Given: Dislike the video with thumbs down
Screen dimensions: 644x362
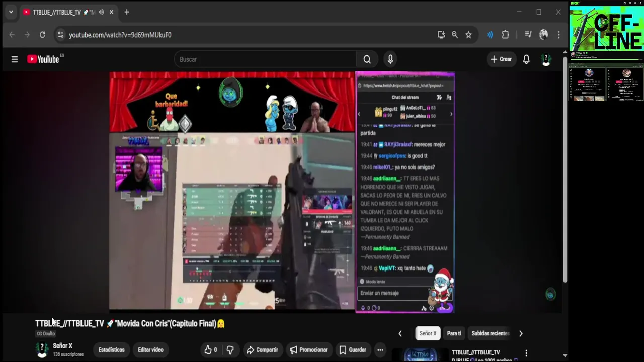Looking at the screenshot, I should [230, 350].
